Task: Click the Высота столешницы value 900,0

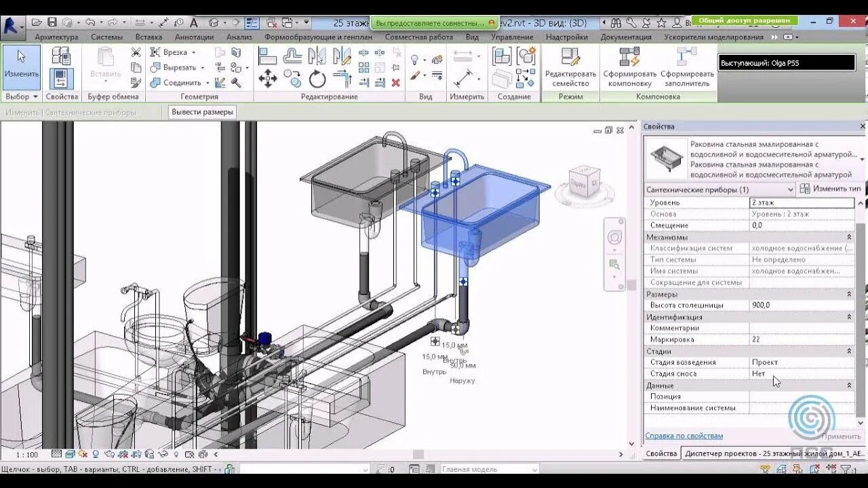Action: tap(802, 305)
